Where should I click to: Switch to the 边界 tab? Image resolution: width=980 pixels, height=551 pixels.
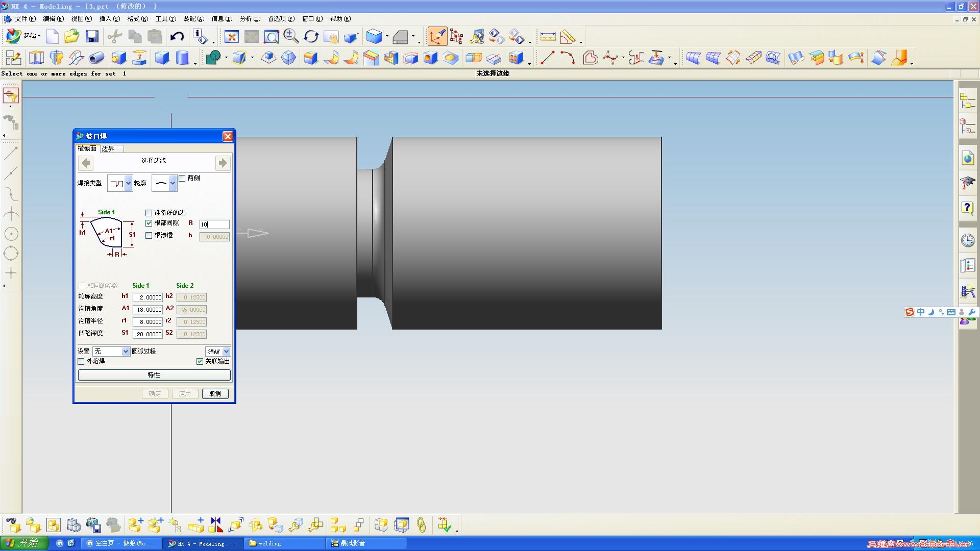108,148
